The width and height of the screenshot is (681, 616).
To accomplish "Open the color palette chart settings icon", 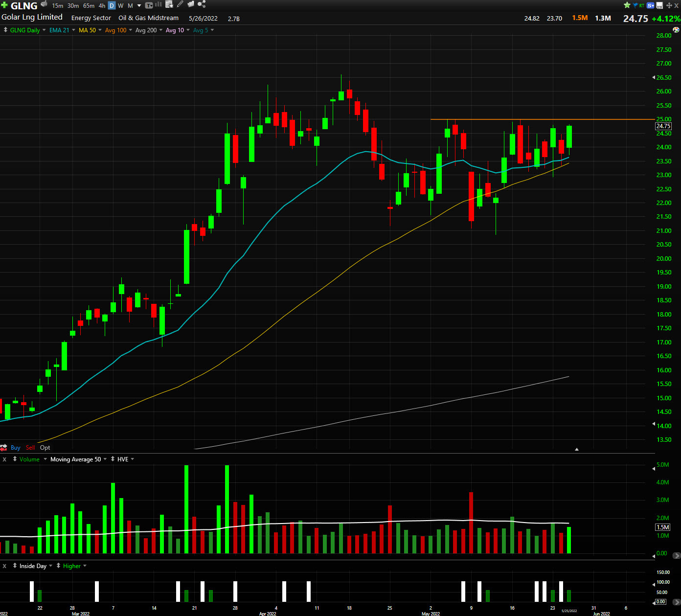I will pos(676,30).
